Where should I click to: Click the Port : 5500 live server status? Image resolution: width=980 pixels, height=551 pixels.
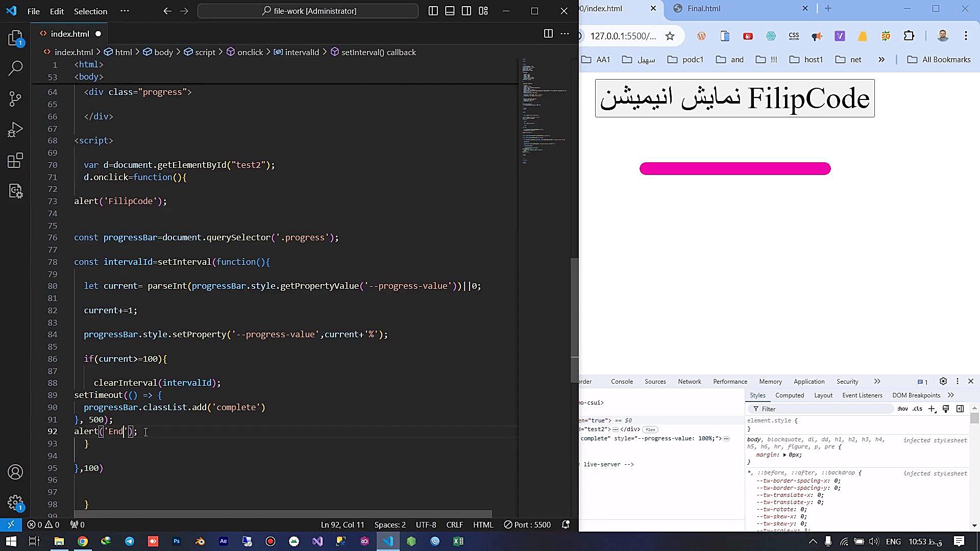tap(527, 524)
